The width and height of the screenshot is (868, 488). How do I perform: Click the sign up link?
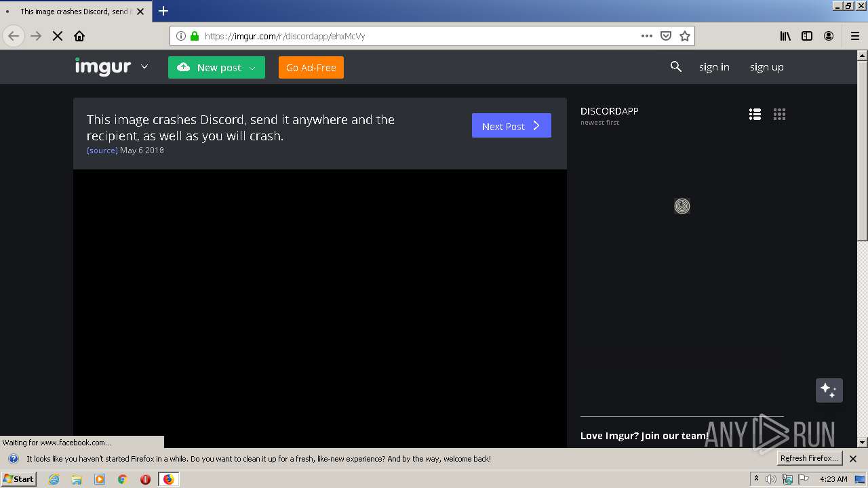[766, 66]
